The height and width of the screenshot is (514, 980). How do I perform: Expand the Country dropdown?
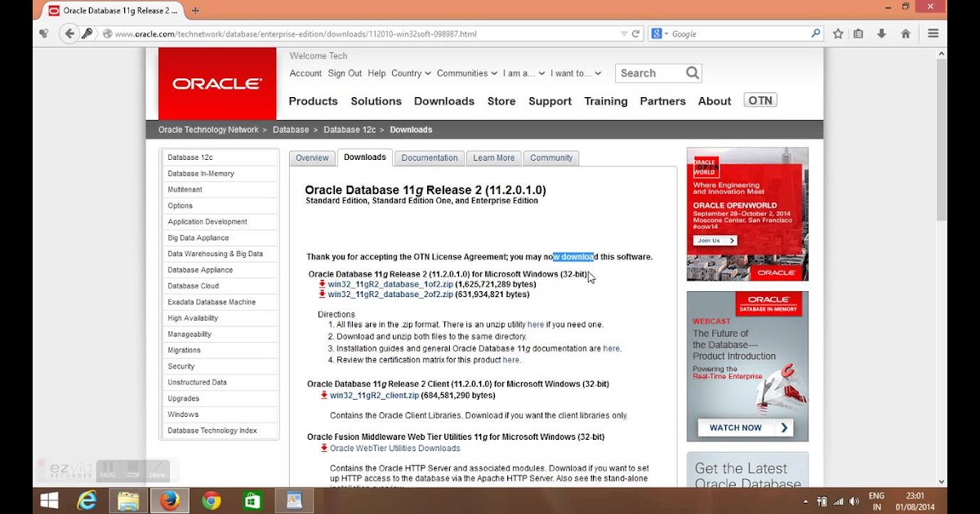coord(411,73)
